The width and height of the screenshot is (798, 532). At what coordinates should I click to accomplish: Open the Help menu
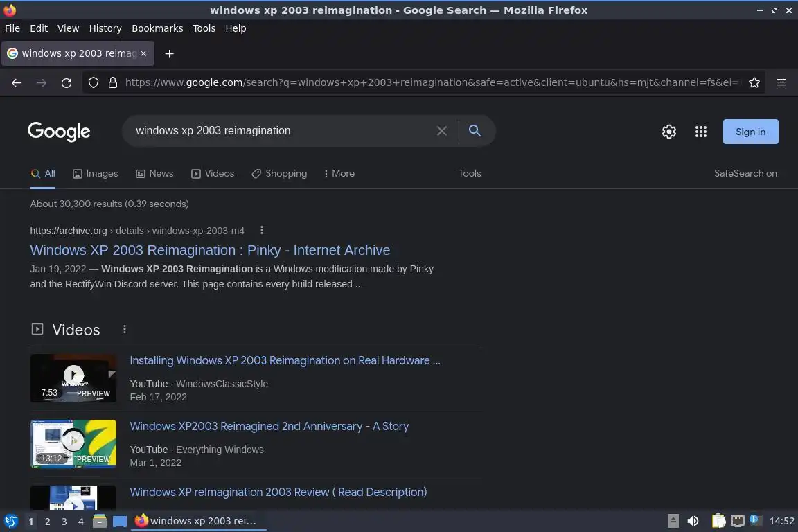236,28
